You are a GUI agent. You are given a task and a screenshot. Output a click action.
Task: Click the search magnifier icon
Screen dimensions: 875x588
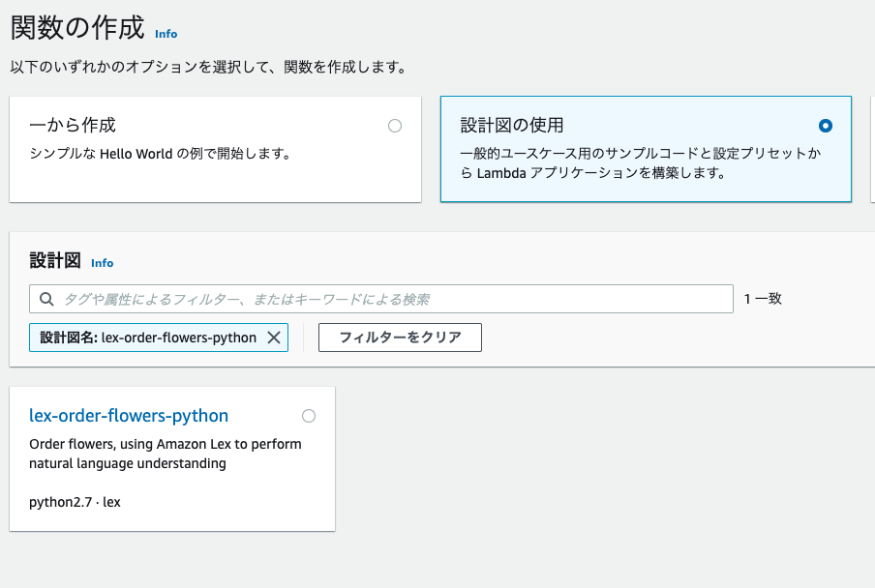point(46,299)
